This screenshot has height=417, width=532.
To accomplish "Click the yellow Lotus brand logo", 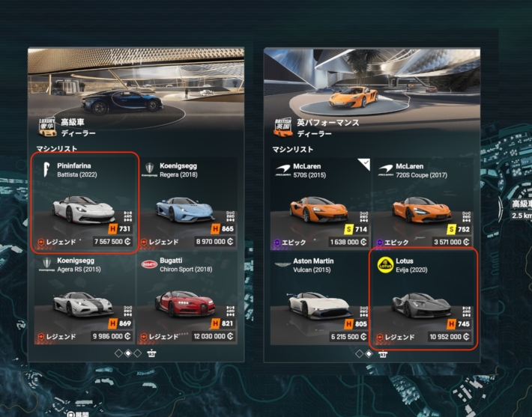I will pos(385,265).
